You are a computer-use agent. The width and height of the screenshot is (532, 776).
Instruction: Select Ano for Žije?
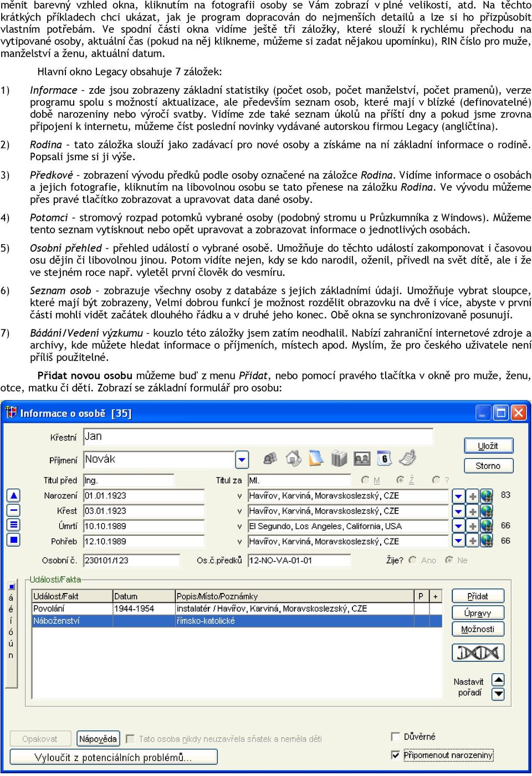(x=412, y=560)
